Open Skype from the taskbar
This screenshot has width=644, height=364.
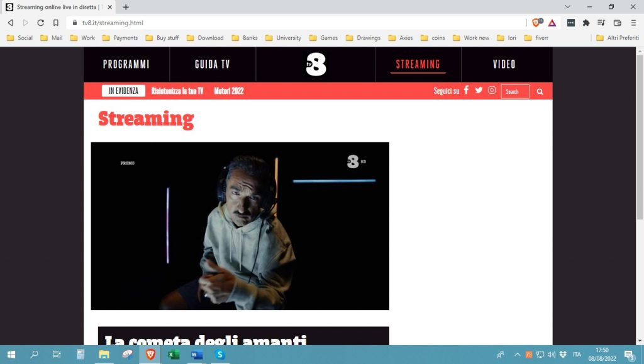click(219, 355)
